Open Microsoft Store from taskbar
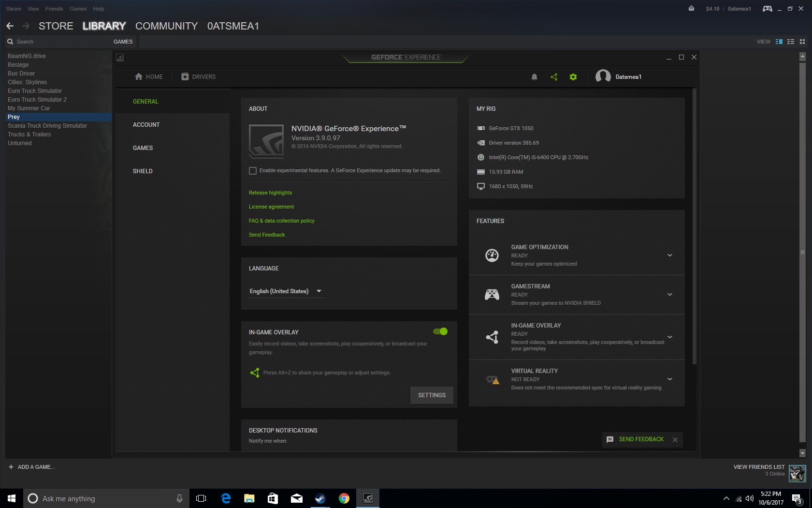Screen dimensions: 812x508 coord(273,498)
